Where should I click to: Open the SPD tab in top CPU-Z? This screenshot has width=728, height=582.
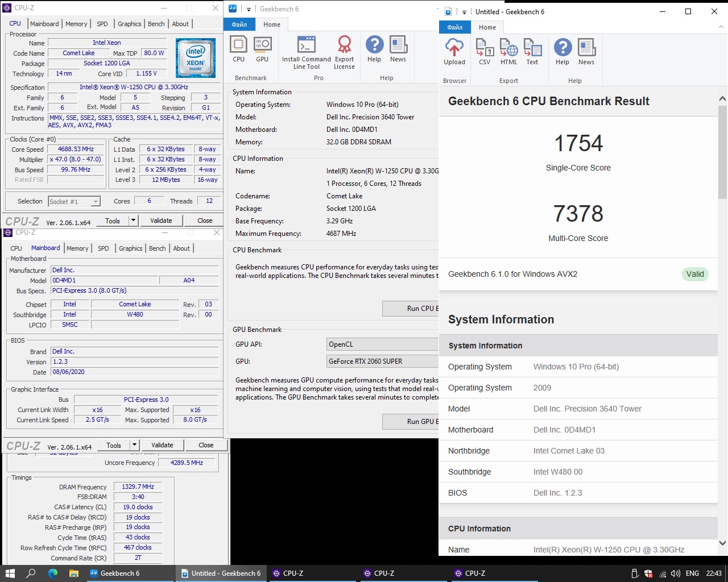coord(102,24)
